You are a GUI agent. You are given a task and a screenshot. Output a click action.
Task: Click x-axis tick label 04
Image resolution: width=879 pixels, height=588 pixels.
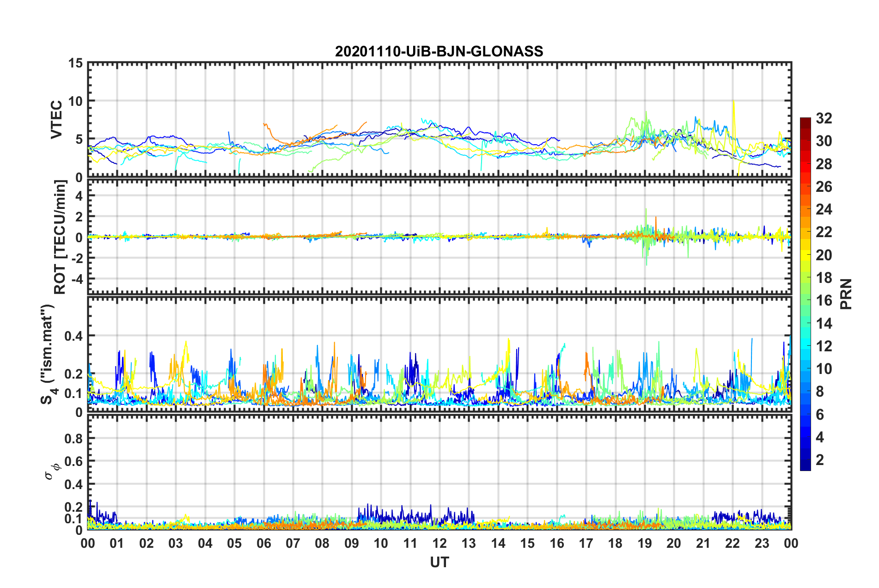click(205, 544)
